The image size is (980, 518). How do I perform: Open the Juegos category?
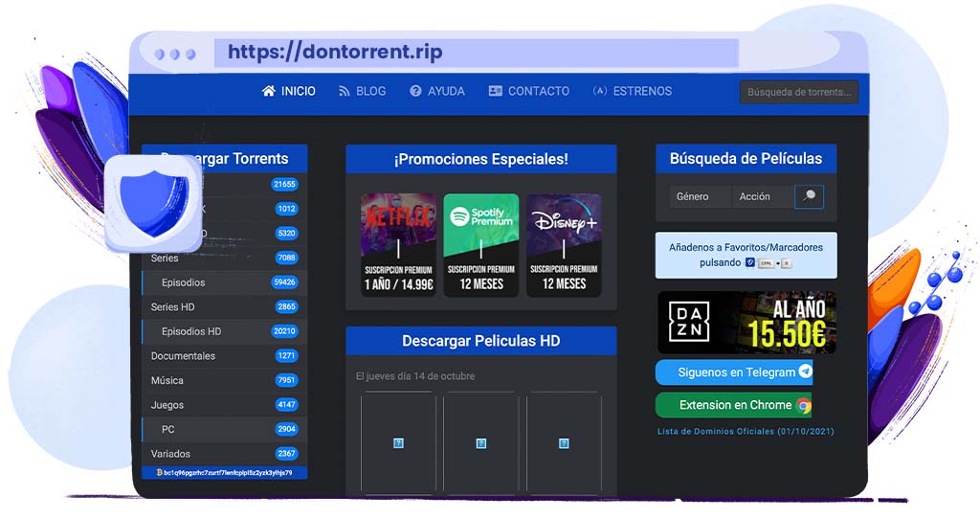coord(224,405)
